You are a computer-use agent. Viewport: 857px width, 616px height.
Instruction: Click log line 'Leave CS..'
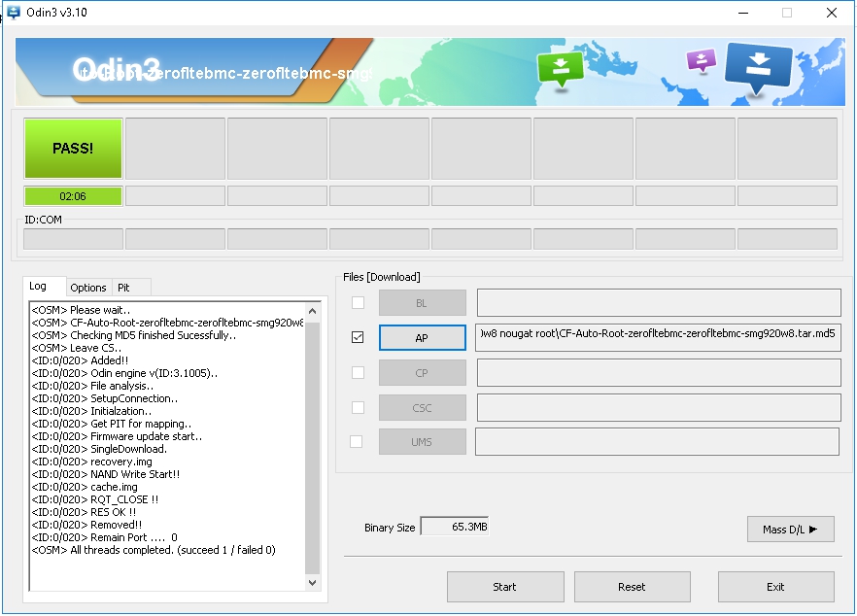(x=77, y=348)
